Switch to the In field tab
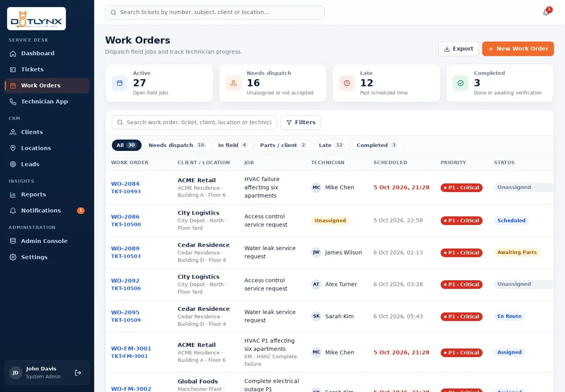 (233, 145)
